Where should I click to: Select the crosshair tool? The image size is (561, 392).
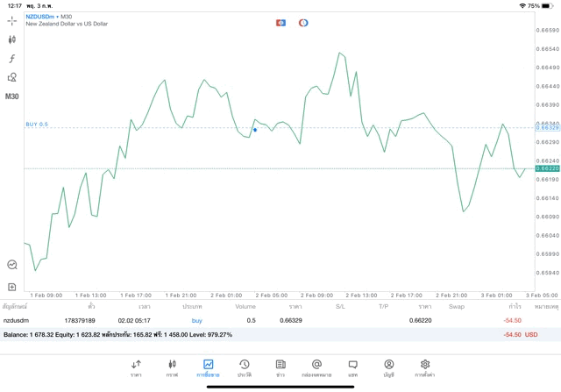(12, 19)
